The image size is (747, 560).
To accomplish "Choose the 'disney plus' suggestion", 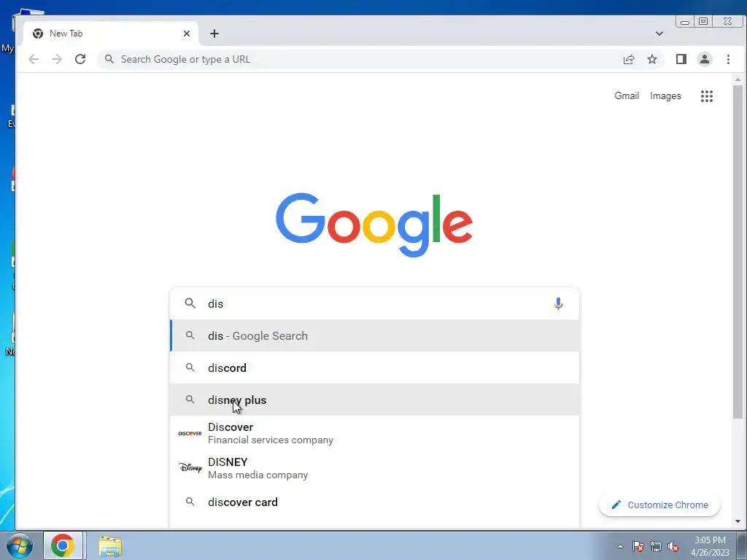I will [x=374, y=400].
